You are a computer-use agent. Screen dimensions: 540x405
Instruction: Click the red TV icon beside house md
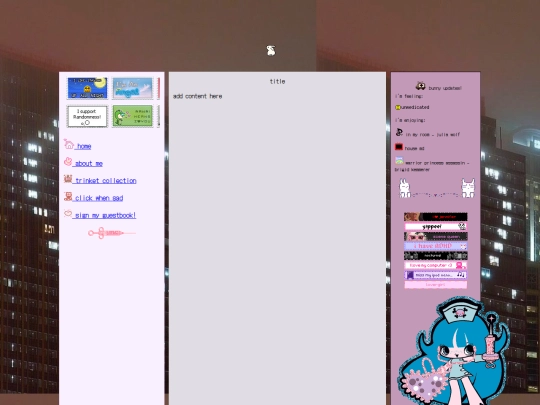(x=399, y=147)
